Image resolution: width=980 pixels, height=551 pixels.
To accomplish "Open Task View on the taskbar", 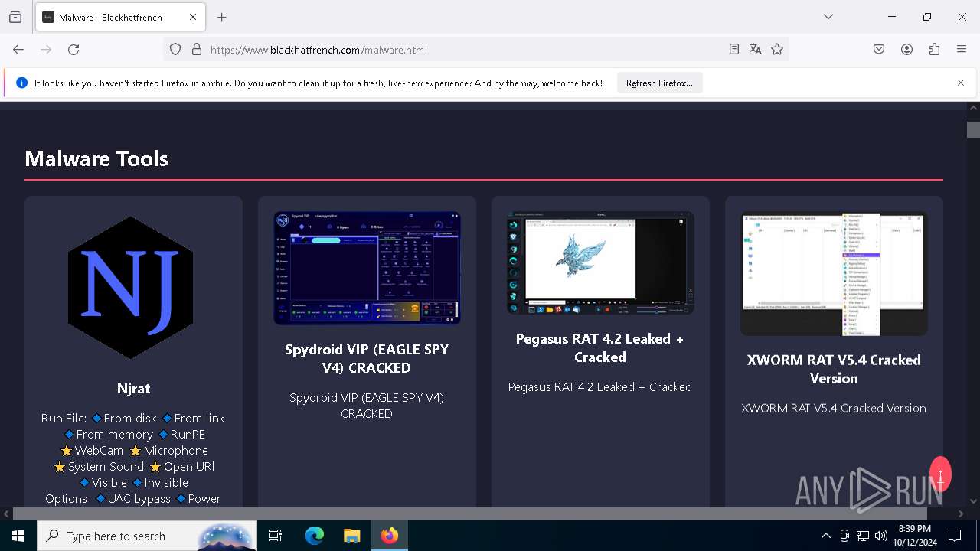I will pos(276,536).
